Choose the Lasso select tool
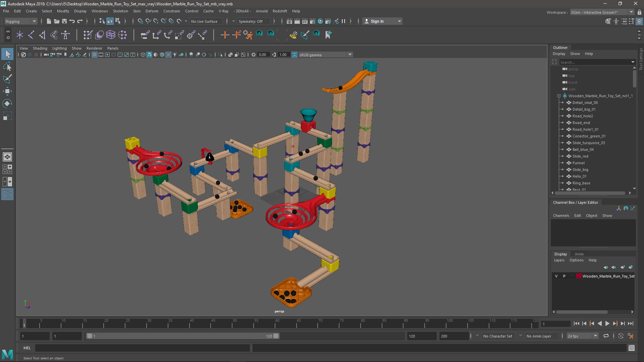Image resolution: width=644 pixels, height=362 pixels. 7,66
